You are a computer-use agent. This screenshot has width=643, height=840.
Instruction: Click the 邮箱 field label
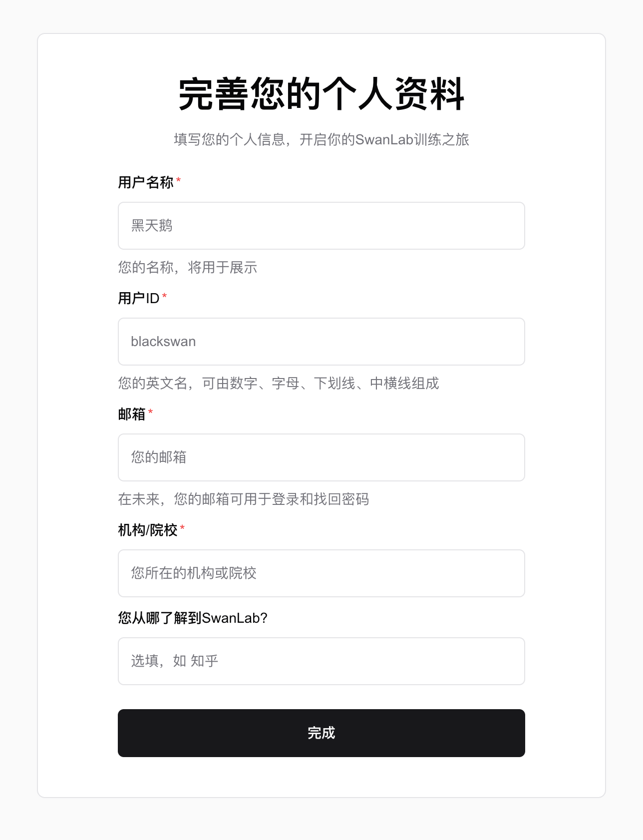click(x=132, y=414)
